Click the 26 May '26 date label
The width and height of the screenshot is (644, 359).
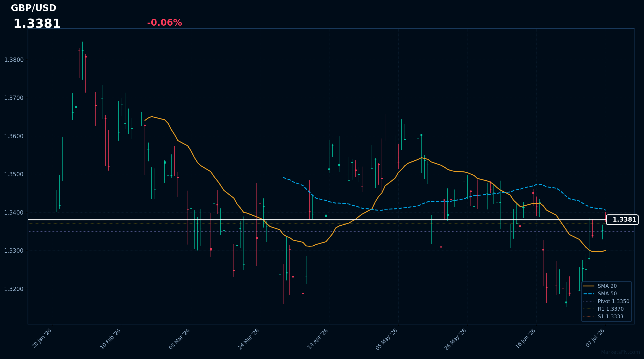[x=456, y=339]
